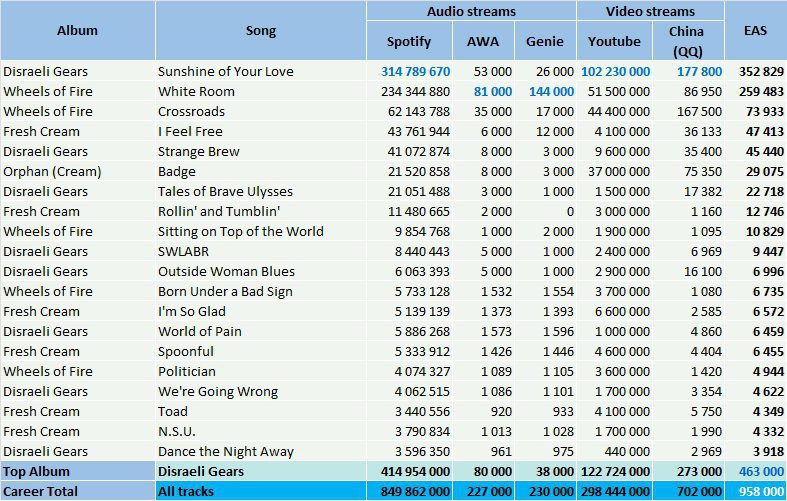Select the Video streams header cell
Image resolution: width=787 pixels, height=501 pixels.
(650, 11)
